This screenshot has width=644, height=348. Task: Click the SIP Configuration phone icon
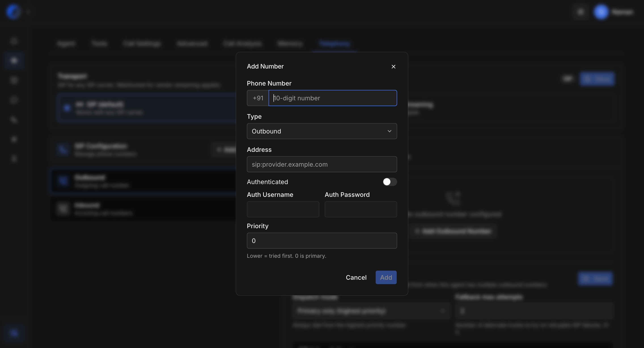point(63,149)
